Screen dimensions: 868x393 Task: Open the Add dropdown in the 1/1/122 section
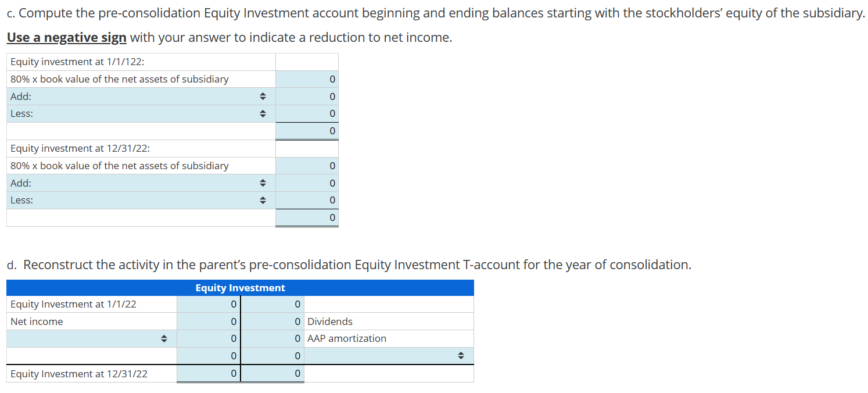pyautogui.click(x=263, y=96)
